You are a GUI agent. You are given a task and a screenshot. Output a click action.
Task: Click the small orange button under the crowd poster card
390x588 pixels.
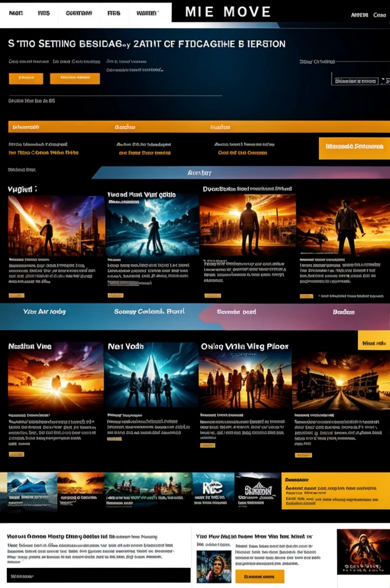[208, 446]
